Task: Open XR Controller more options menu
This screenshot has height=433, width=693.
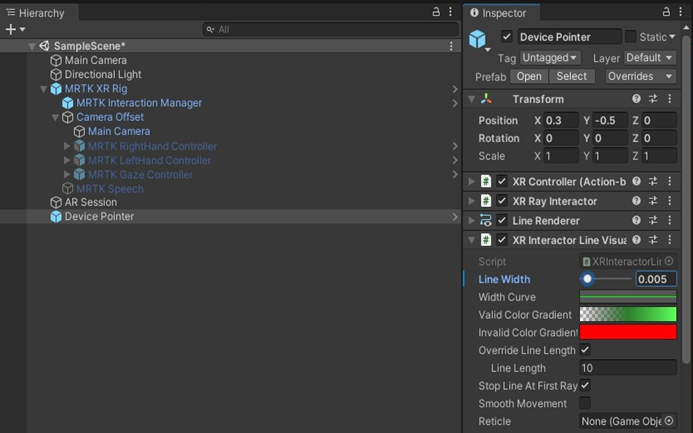Action: (670, 181)
